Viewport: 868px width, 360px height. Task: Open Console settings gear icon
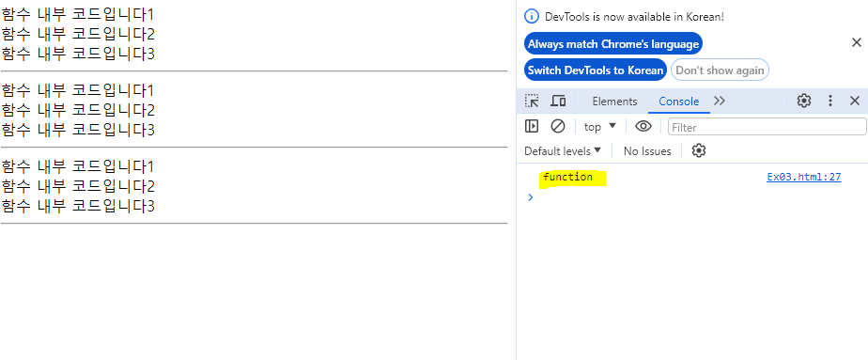click(x=699, y=150)
